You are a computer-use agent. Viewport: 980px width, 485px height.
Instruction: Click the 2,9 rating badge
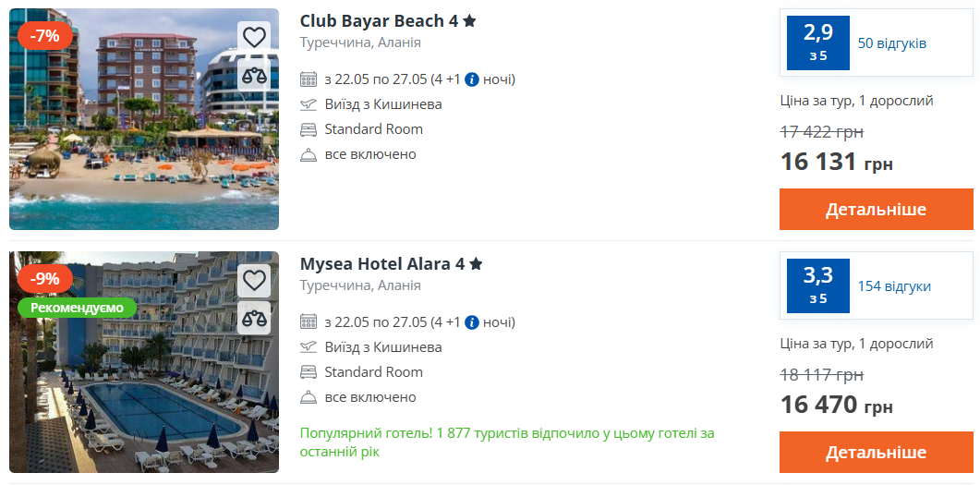click(x=817, y=42)
